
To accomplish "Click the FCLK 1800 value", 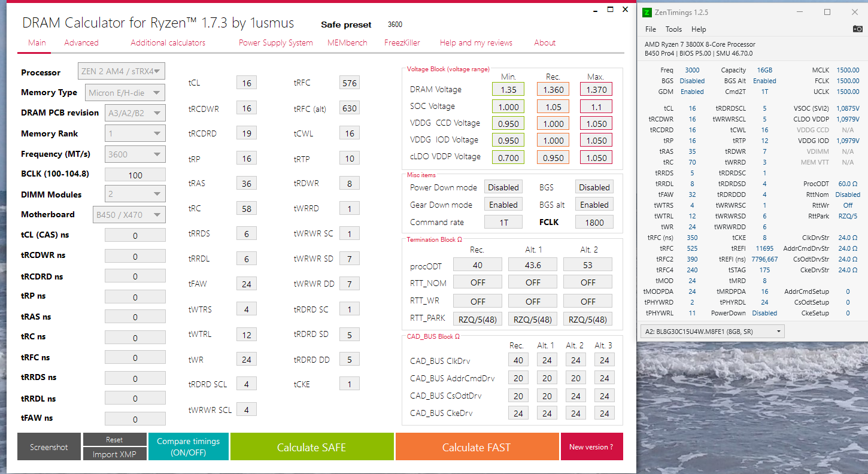I will coord(594,222).
